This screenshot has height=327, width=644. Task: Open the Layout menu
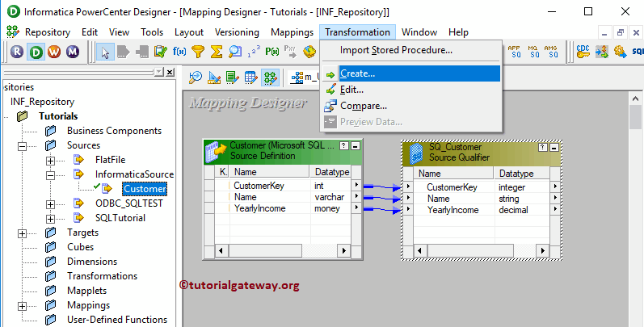click(x=189, y=32)
